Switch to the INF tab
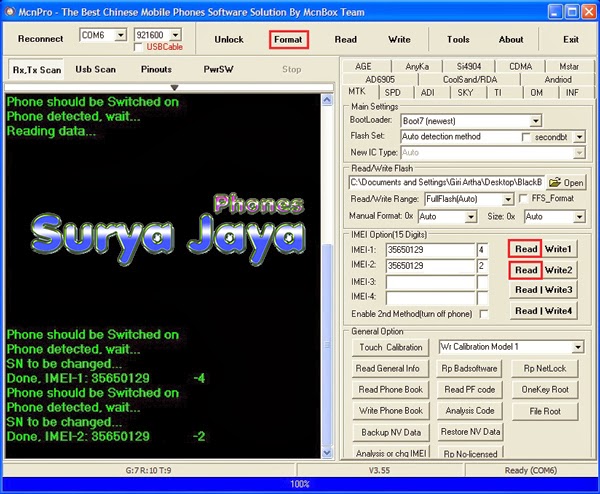 tap(572, 93)
